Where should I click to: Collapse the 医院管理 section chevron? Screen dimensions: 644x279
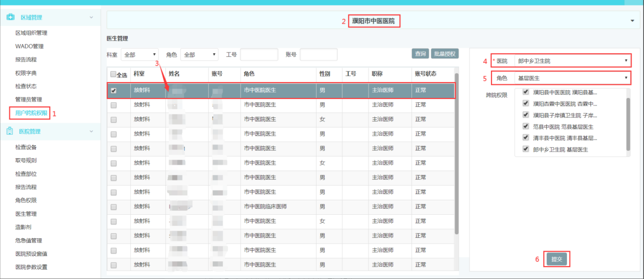click(91, 131)
